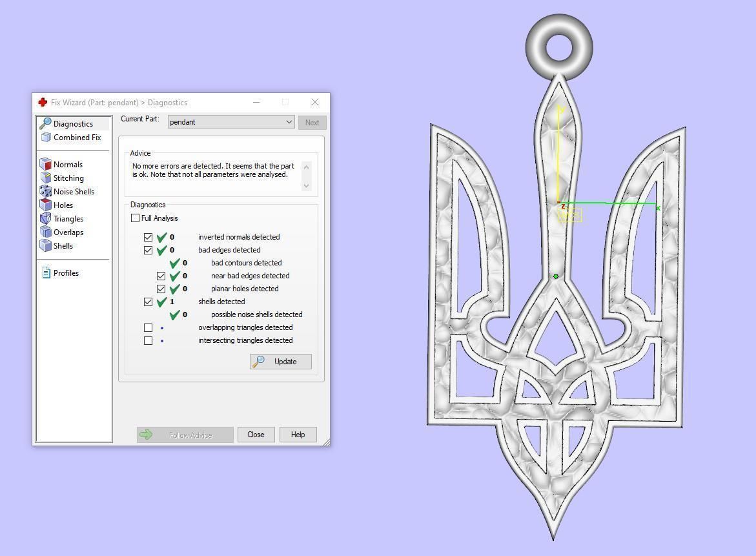Enable the intersecting triangles detected checkbox
This screenshot has width=756, height=556.
(x=148, y=340)
